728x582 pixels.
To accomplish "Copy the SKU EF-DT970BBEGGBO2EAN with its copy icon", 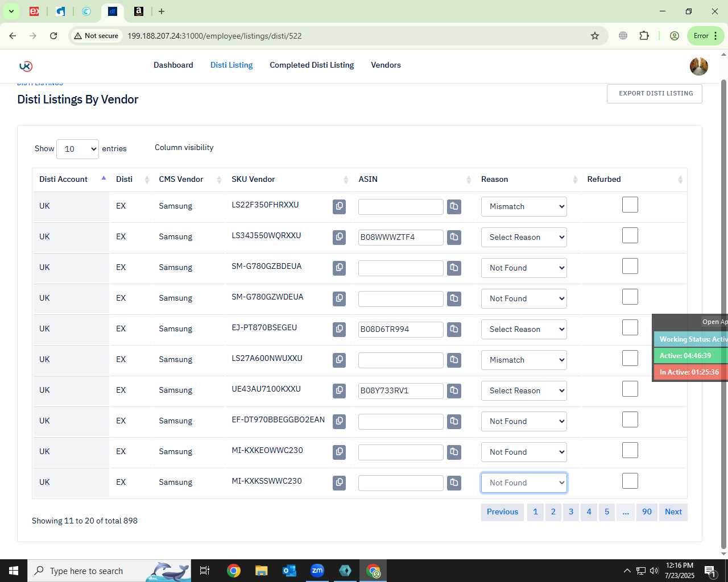I will click(x=339, y=421).
